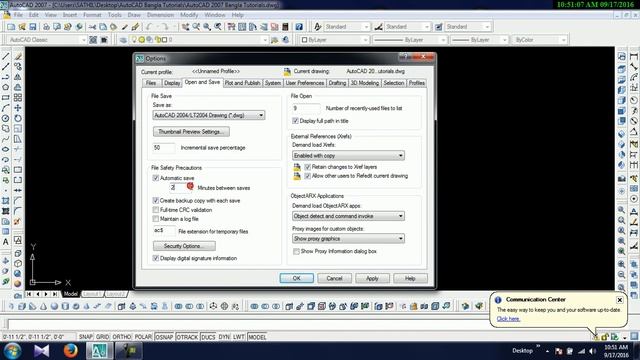Toggle Allow other users to Refedit current drawing

308,176
